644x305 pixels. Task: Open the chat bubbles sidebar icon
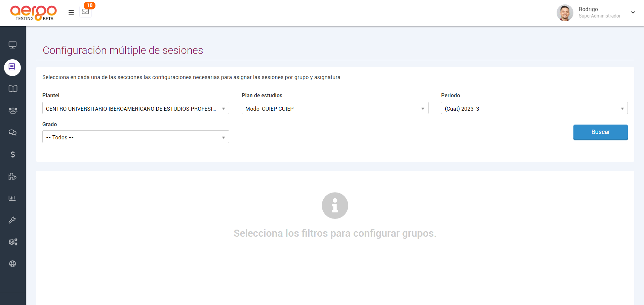point(13,133)
